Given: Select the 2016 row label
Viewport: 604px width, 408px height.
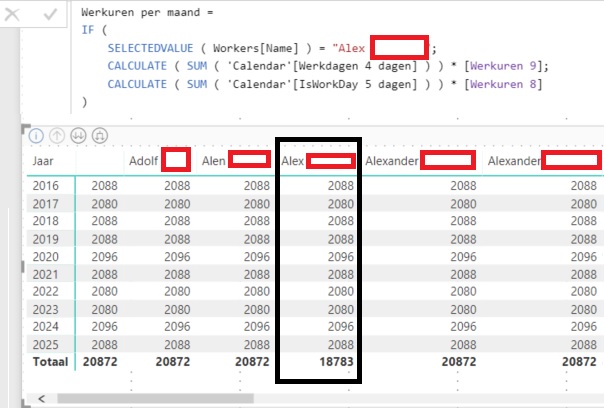Looking at the screenshot, I should (45, 186).
